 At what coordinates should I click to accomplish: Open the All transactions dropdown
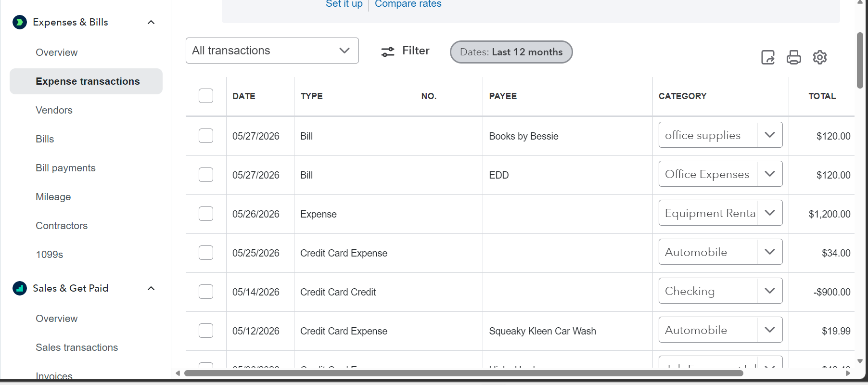(x=272, y=51)
